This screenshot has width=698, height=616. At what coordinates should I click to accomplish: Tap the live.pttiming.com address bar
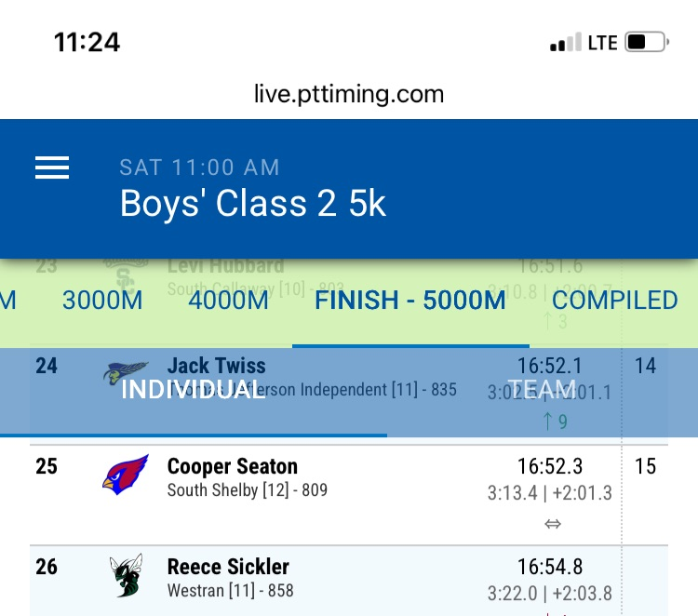[349, 94]
